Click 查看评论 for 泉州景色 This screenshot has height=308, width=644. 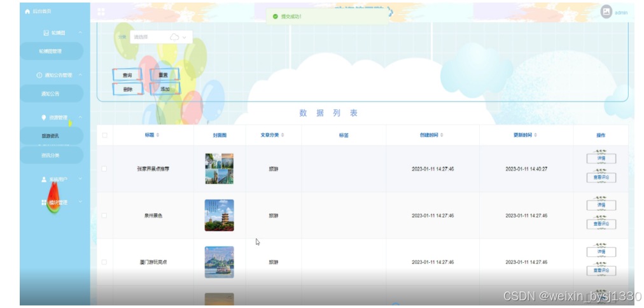601,224
